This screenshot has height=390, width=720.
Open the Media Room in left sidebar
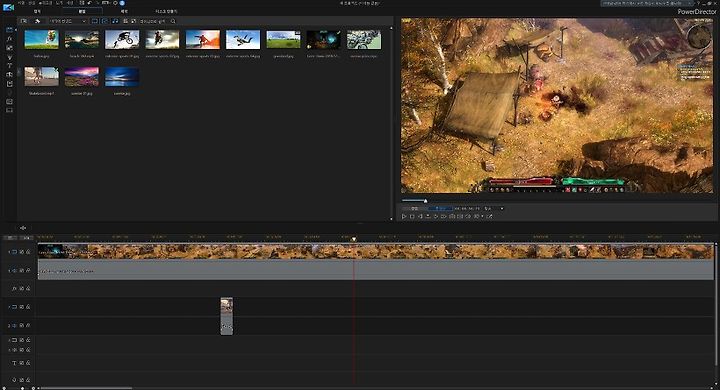point(9,29)
